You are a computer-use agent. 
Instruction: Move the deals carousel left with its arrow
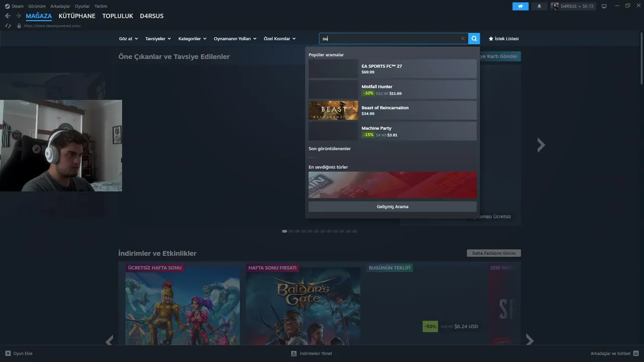pos(109,341)
